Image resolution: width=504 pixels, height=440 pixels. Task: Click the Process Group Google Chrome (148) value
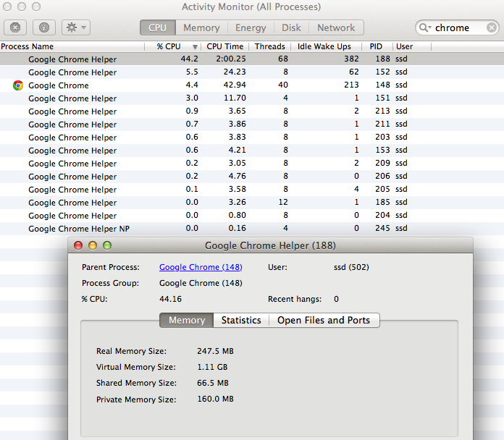click(201, 283)
